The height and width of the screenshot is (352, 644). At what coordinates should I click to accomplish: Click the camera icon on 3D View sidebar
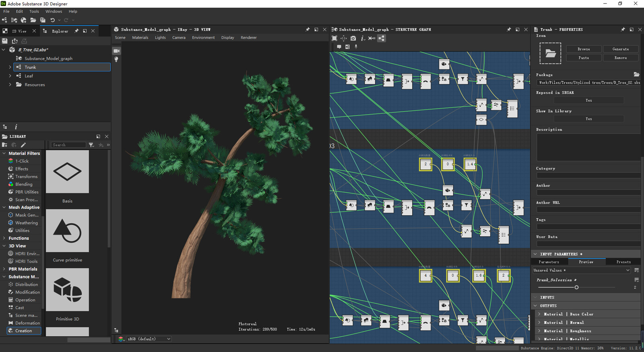click(116, 51)
